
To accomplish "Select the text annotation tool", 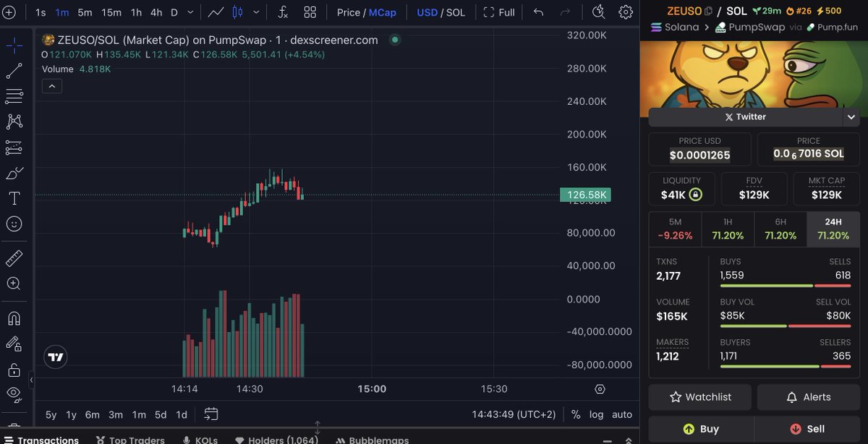I will tap(14, 198).
